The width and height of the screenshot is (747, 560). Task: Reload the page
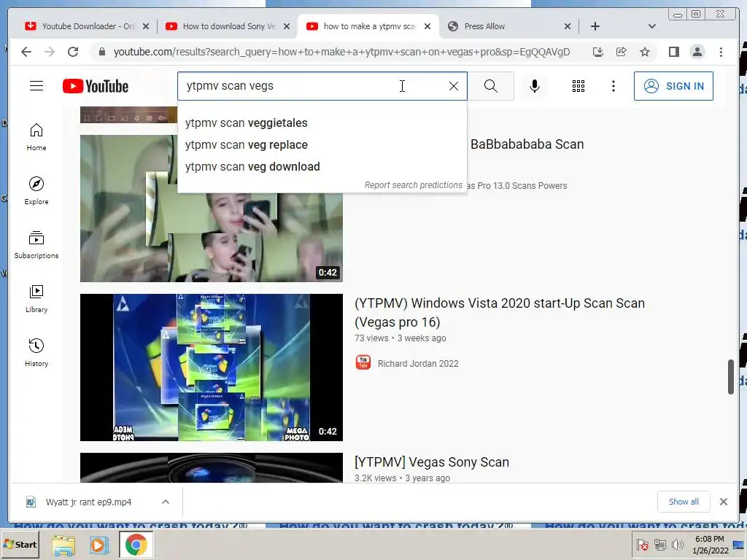pos(73,52)
